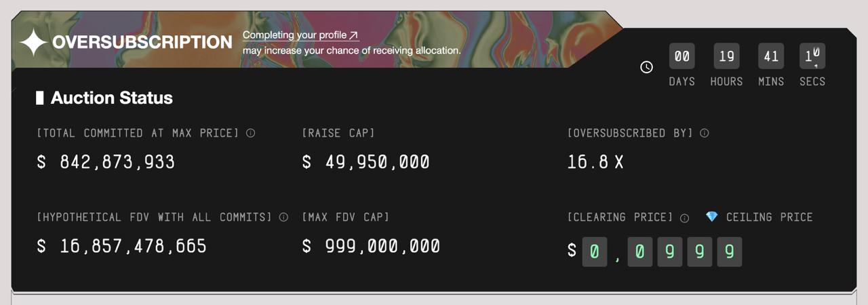
Task: Click the 16.8 X oversubscribed value
Action: click(x=595, y=163)
